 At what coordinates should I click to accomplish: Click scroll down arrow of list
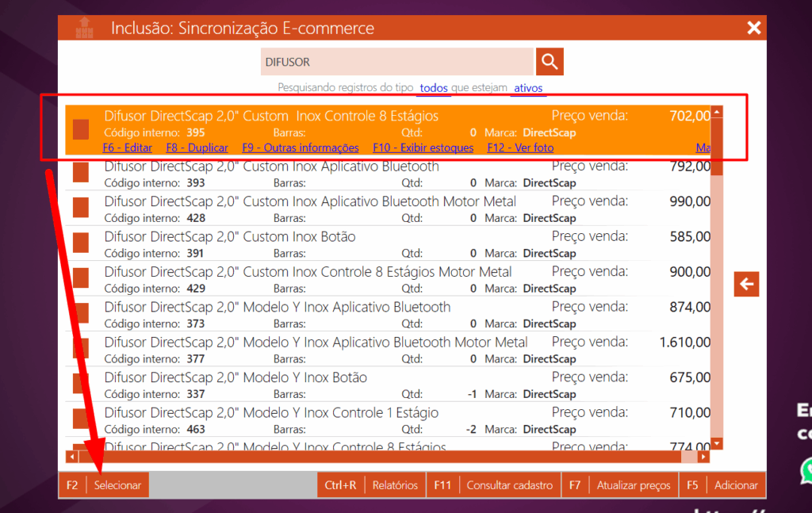(x=717, y=443)
